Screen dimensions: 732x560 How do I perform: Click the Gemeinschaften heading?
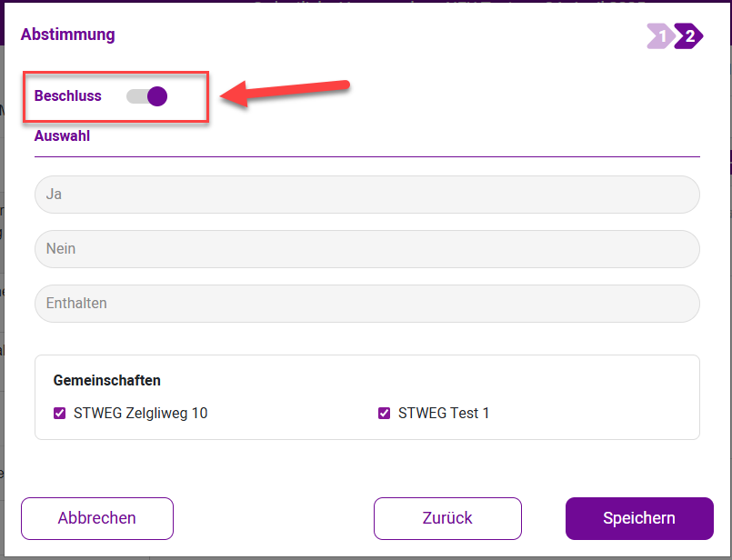[107, 380]
